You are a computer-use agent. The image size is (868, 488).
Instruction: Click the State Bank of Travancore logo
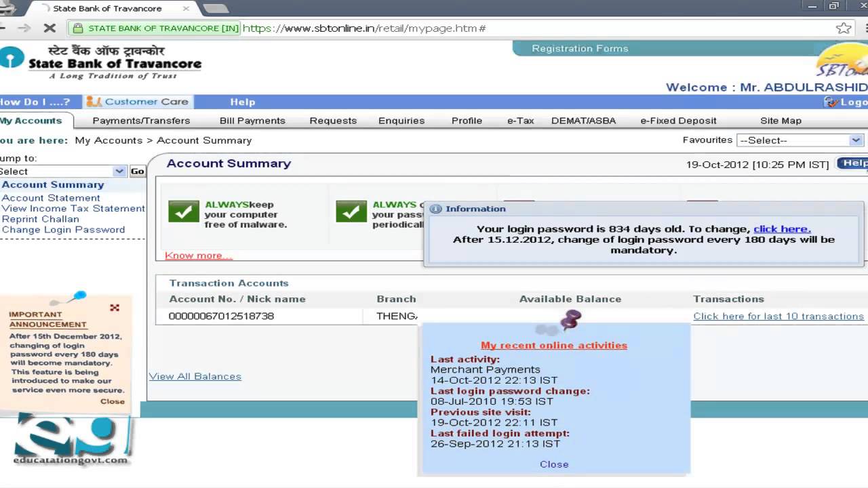(x=102, y=62)
